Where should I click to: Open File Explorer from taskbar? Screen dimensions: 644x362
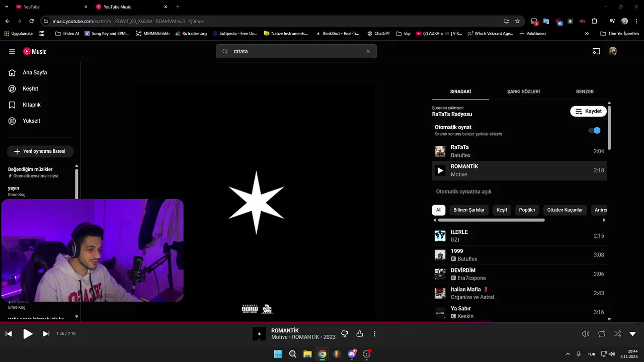tap(307, 354)
